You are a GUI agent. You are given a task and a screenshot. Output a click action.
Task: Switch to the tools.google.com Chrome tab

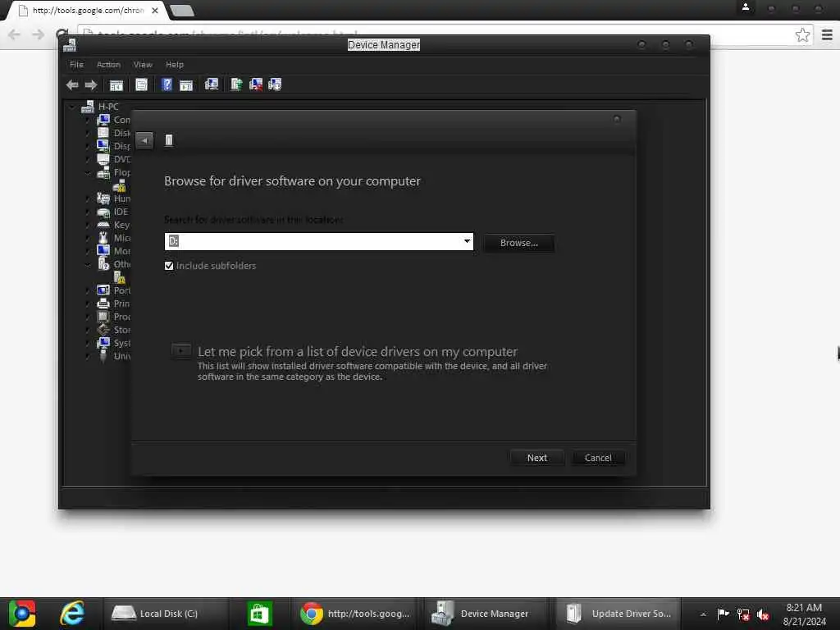[x=85, y=10]
